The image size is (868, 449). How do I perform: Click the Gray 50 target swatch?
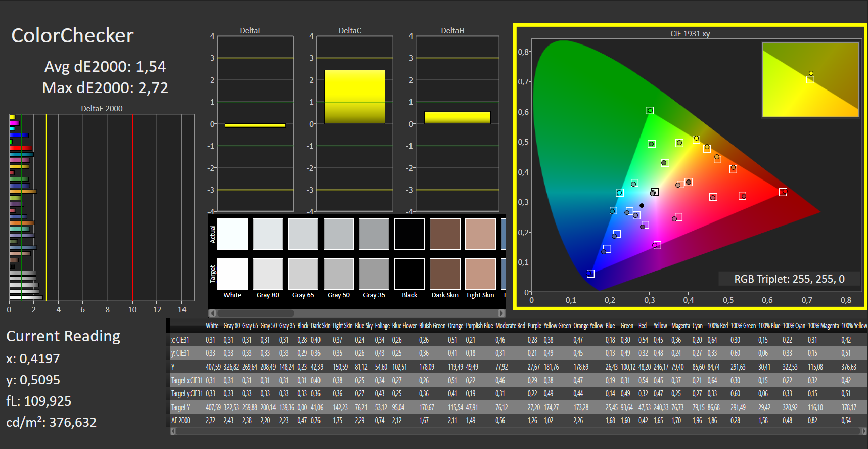click(339, 274)
